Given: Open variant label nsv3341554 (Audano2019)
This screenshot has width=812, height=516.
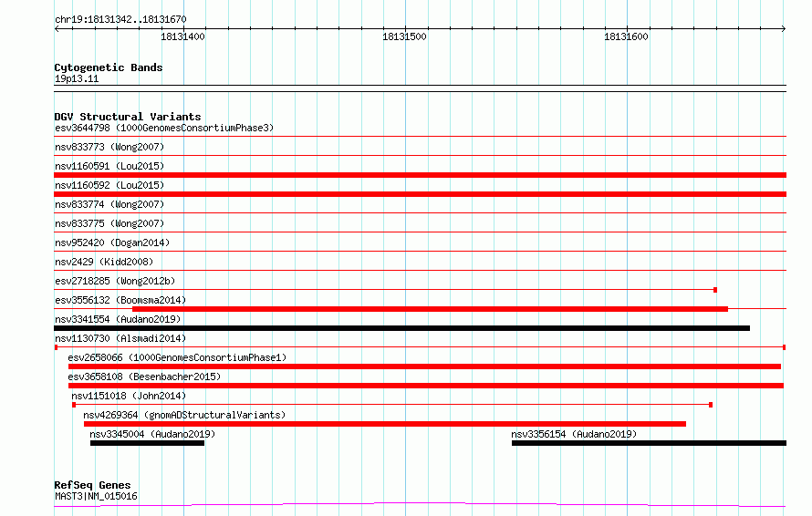Looking at the screenshot, I should (118, 319).
